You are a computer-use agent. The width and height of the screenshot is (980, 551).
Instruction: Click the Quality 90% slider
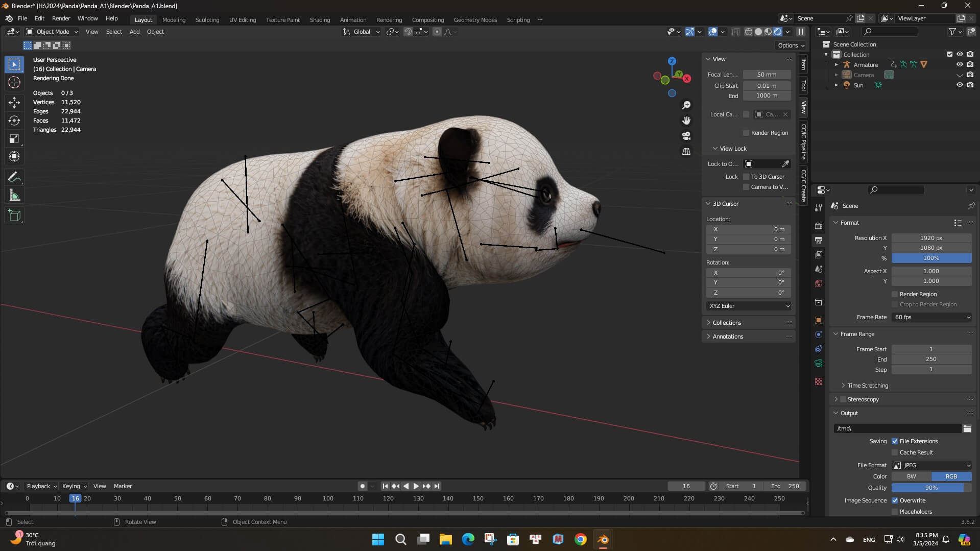pos(931,488)
